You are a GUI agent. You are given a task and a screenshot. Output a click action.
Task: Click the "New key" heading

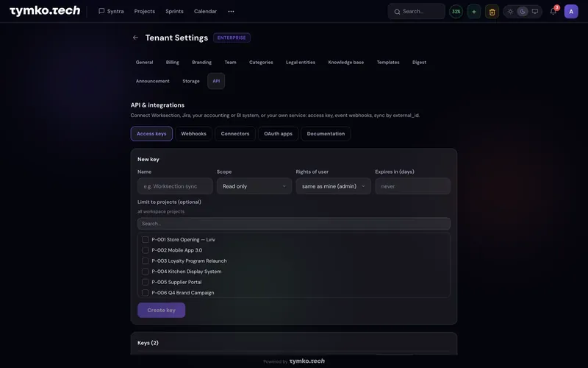(x=148, y=159)
